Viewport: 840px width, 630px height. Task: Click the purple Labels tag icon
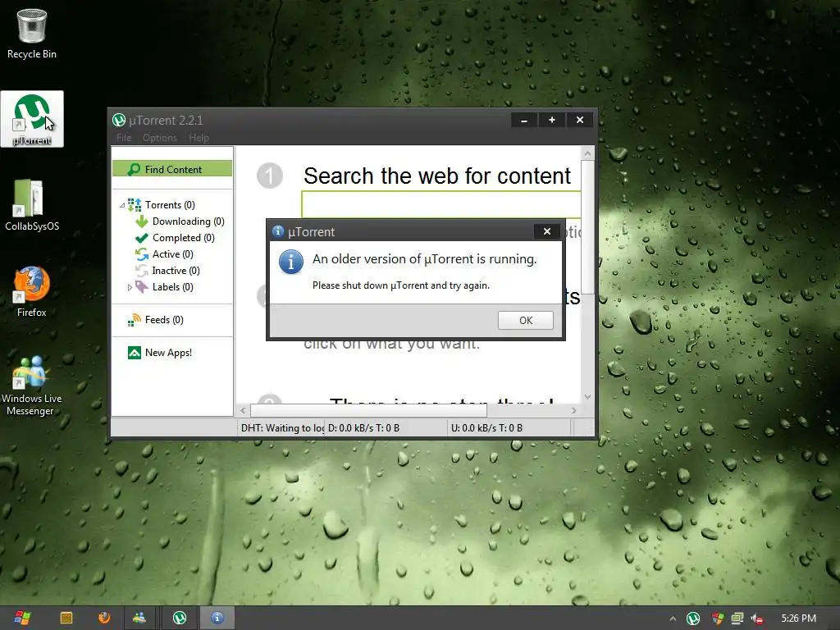pos(141,286)
